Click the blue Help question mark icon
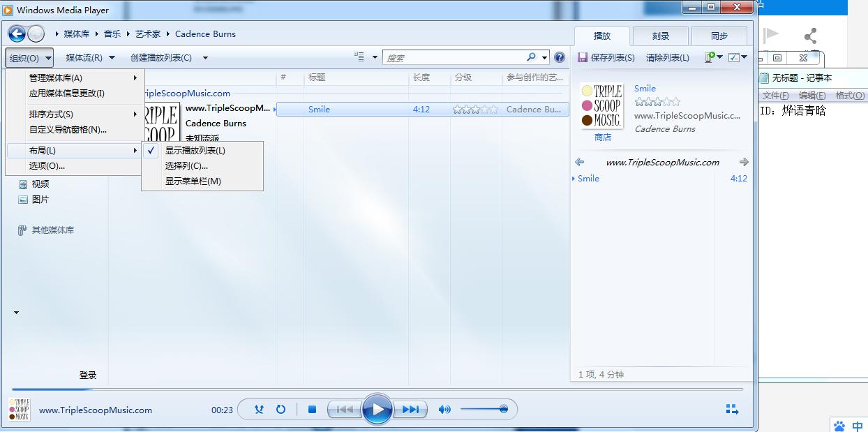Screen dimensions: 868x432 [x=559, y=57]
